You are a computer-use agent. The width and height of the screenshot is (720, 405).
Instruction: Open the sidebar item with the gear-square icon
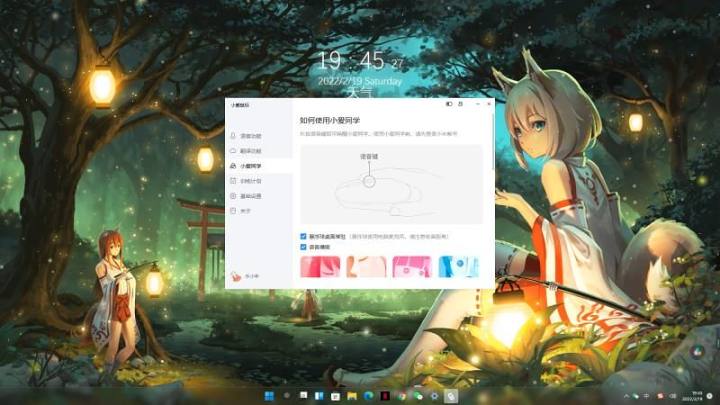(x=259, y=196)
